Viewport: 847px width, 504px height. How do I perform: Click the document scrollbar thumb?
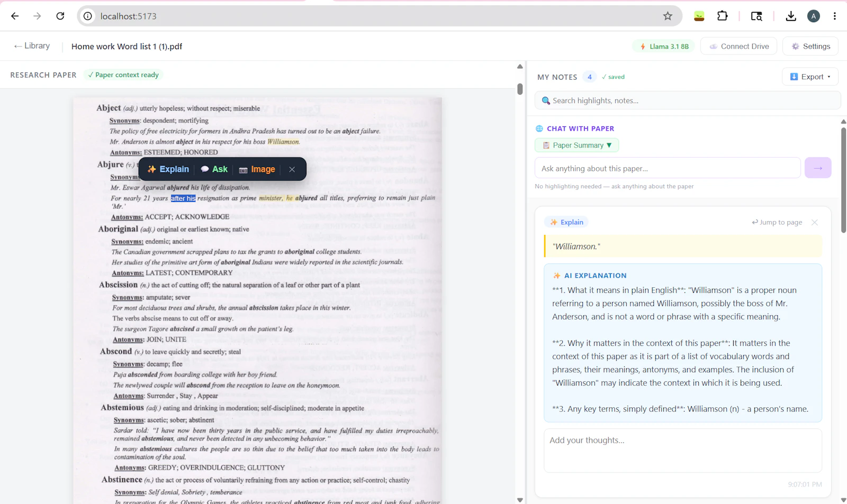(x=520, y=89)
